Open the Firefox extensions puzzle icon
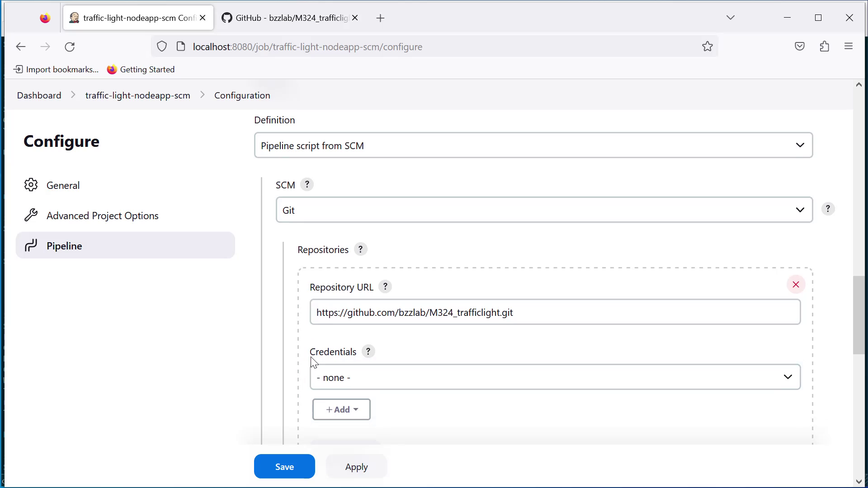Image resolution: width=868 pixels, height=488 pixels. click(824, 47)
